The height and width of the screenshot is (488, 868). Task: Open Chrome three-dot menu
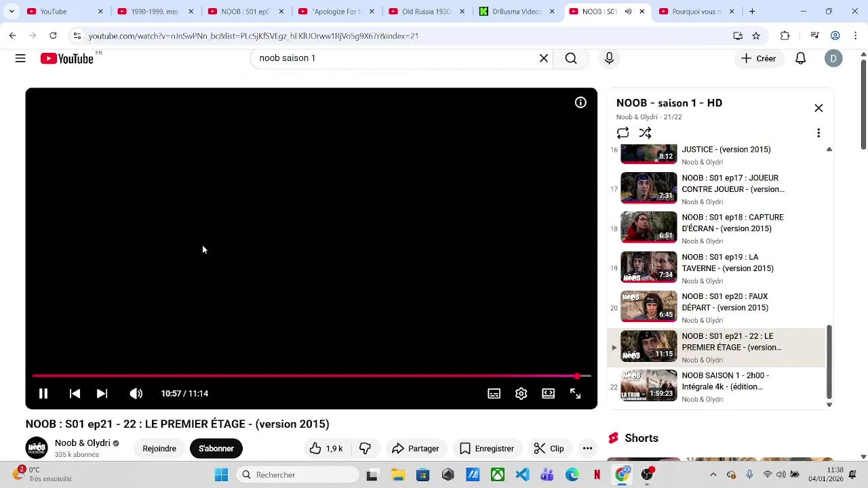(x=856, y=36)
